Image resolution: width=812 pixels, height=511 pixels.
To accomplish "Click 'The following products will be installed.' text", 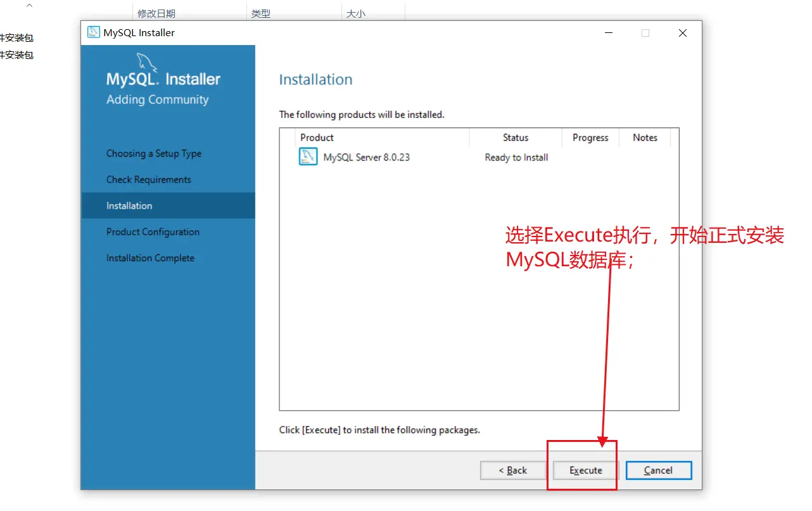I will point(362,115).
